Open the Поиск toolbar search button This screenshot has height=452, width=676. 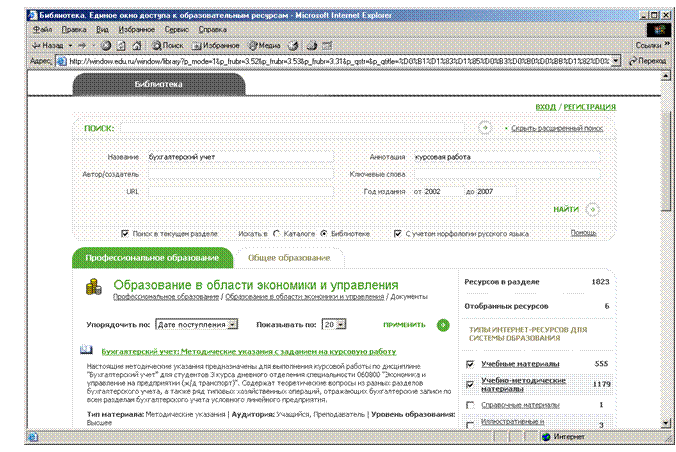pyautogui.click(x=167, y=45)
